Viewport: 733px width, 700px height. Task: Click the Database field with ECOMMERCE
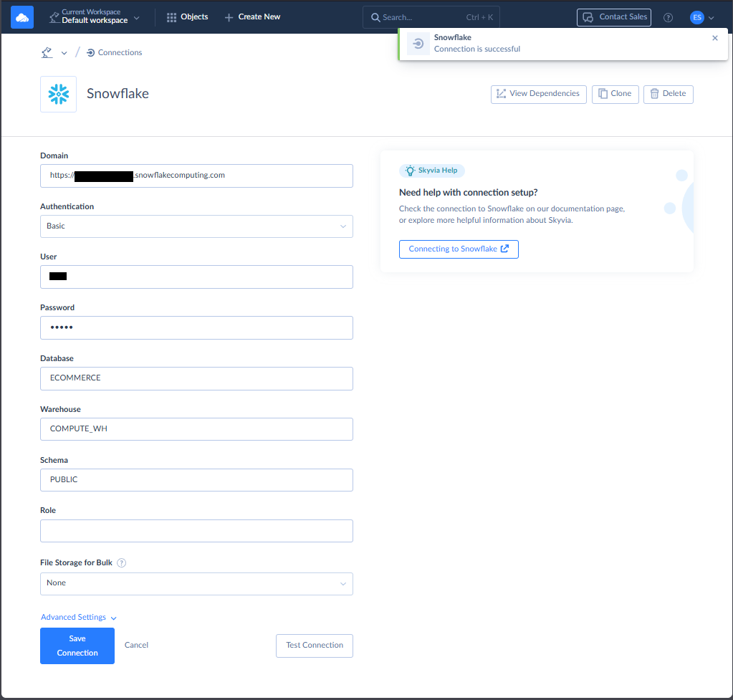[196, 378]
